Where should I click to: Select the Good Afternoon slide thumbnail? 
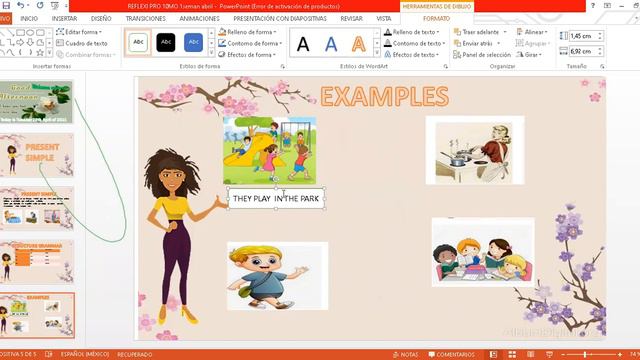36,102
